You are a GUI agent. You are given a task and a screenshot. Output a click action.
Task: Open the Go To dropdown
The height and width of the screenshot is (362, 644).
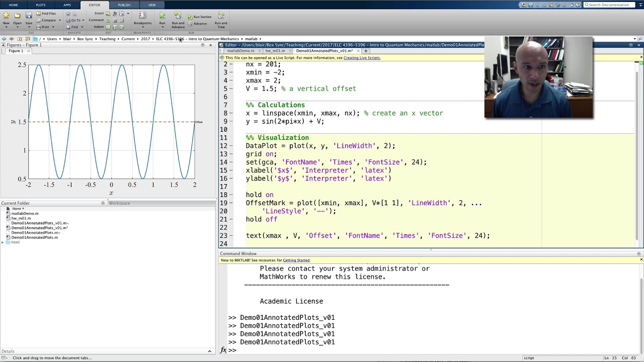[x=75, y=20]
